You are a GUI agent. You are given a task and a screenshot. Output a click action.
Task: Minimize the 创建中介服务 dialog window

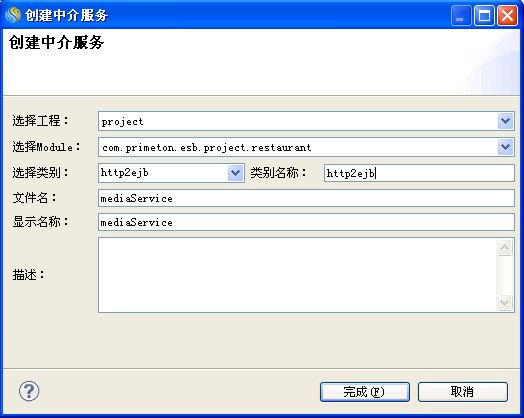[461, 15]
